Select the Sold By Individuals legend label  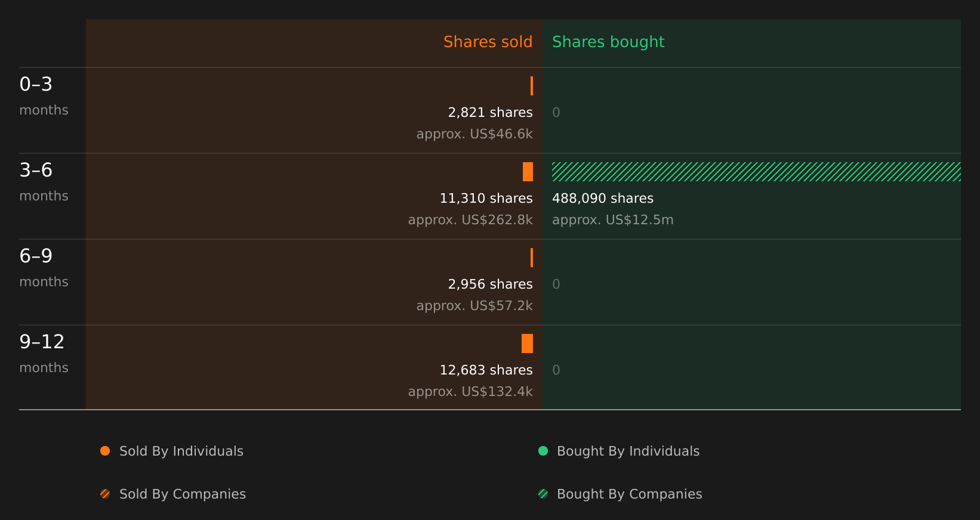pos(181,451)
